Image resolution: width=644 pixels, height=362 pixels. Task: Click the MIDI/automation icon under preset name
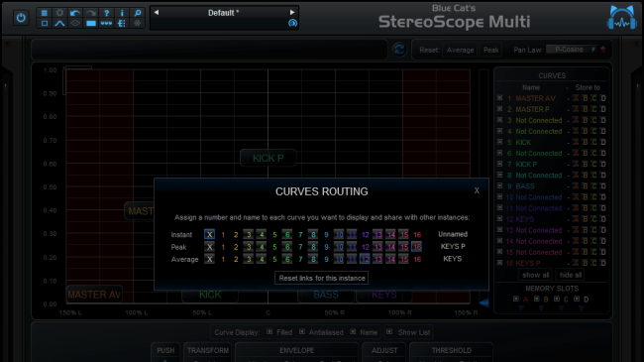[x=292, y=23]
